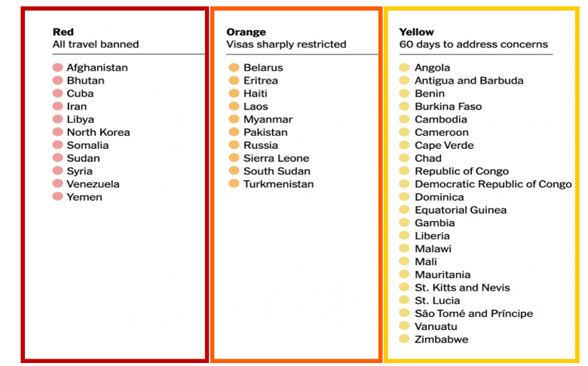Click the "Visas sharply restricted" subtitle
The height and width of the screenshot is (366, 588).
tap(286, 45)
